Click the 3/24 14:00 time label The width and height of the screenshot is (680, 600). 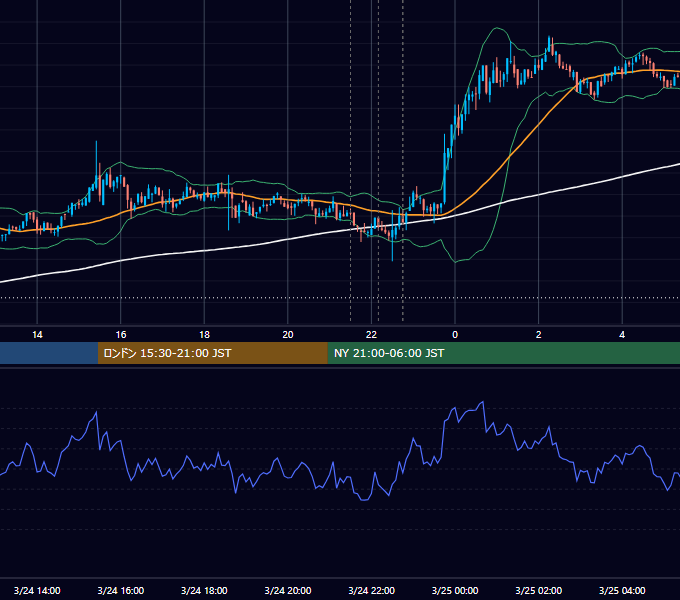pos(37,590)
